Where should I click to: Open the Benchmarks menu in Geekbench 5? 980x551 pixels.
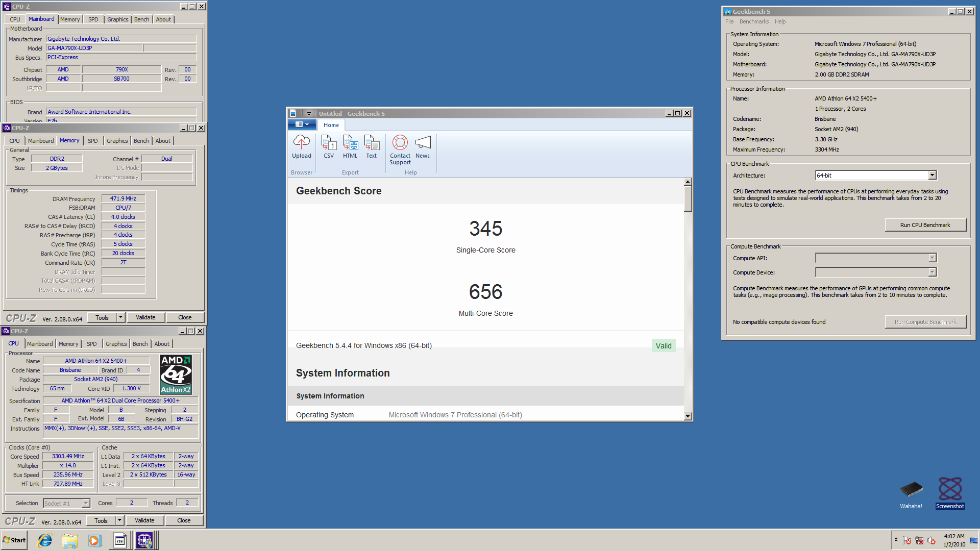[754, 21]
